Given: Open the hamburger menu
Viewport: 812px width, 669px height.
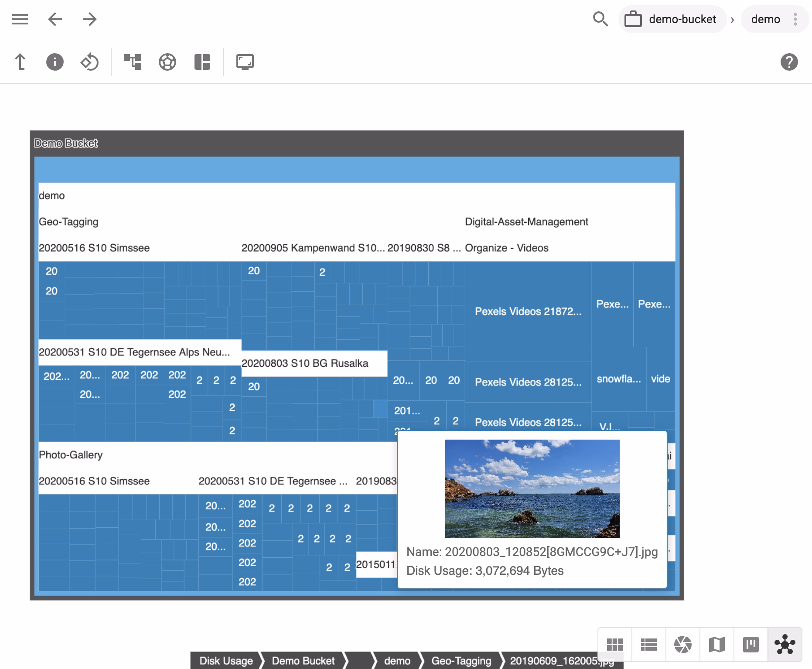Looking at the screenshot, I should click(x=20, y=19).
